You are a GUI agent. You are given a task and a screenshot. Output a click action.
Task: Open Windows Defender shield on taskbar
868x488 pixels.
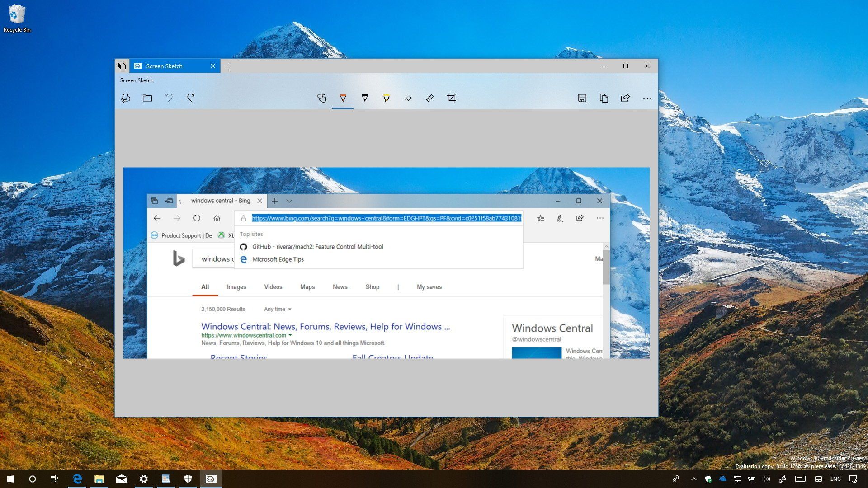(x=188, y=479)
